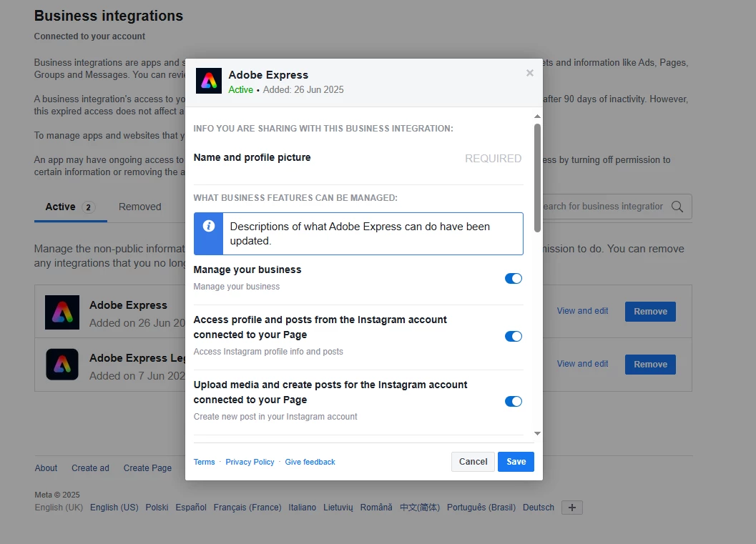
Task: Close the Adobe Express dialog
Action: coord(529,73)
